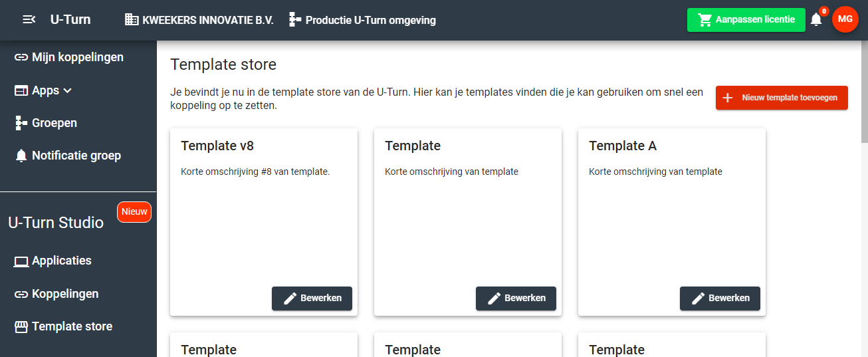
Task: Go to Mijn koppelingen in the sidebar
Action: [77, 57]
